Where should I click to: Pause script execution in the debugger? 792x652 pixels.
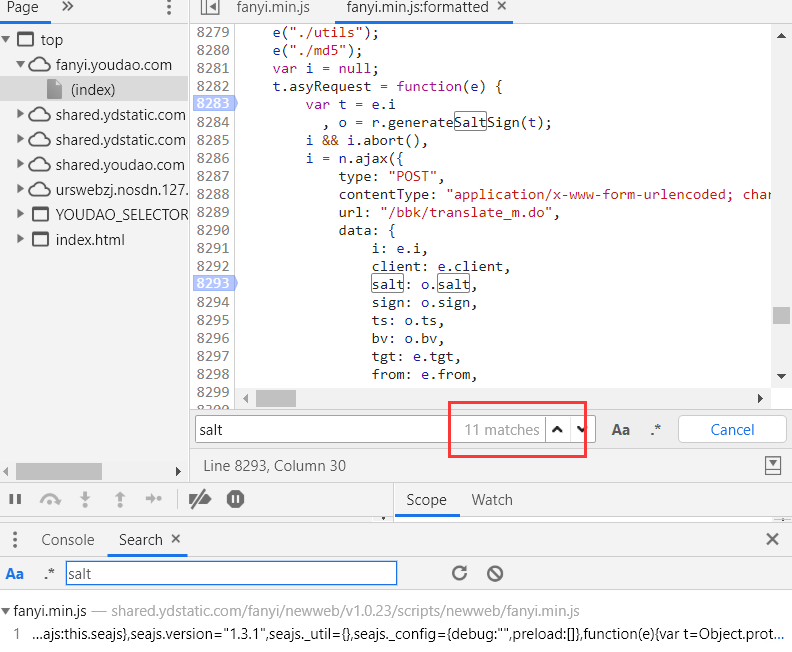15,499
